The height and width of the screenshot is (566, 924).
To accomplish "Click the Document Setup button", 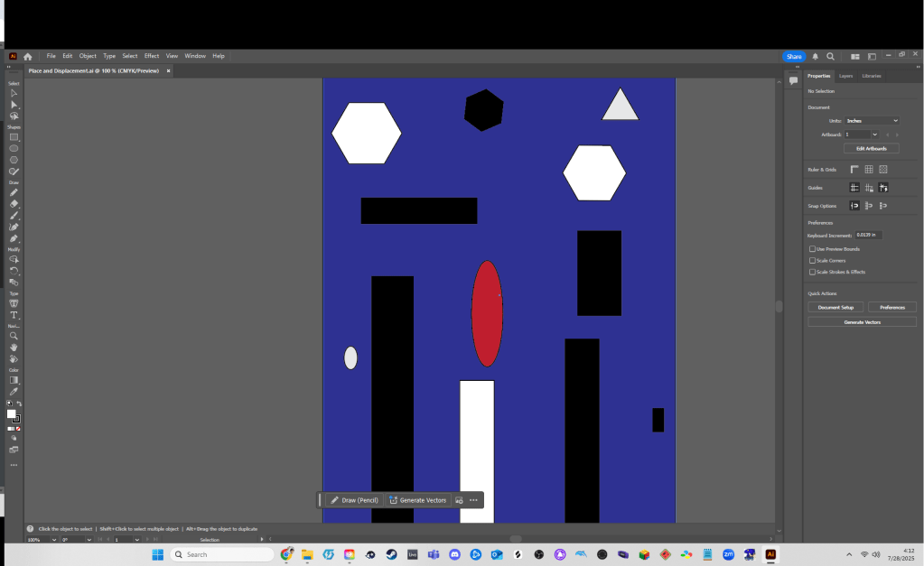I will 835,307.
